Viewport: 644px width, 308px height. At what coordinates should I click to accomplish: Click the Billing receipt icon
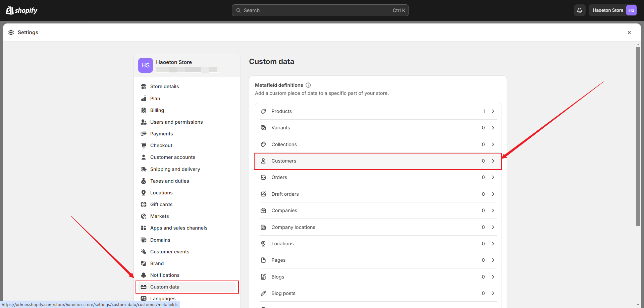coord(144,110)
